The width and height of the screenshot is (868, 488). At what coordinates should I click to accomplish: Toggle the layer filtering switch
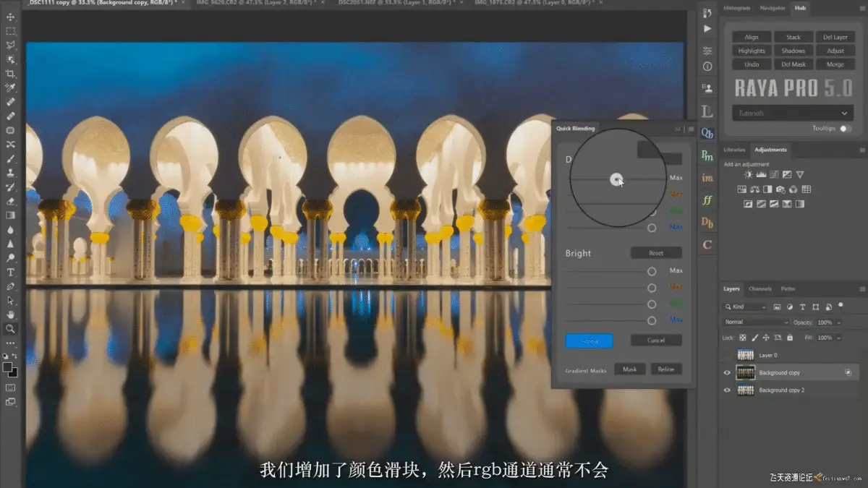842,306
